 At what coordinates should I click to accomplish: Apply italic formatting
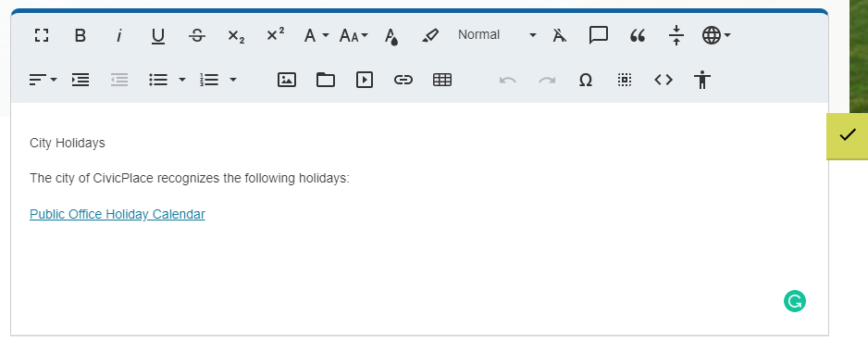tap(118, 35)
